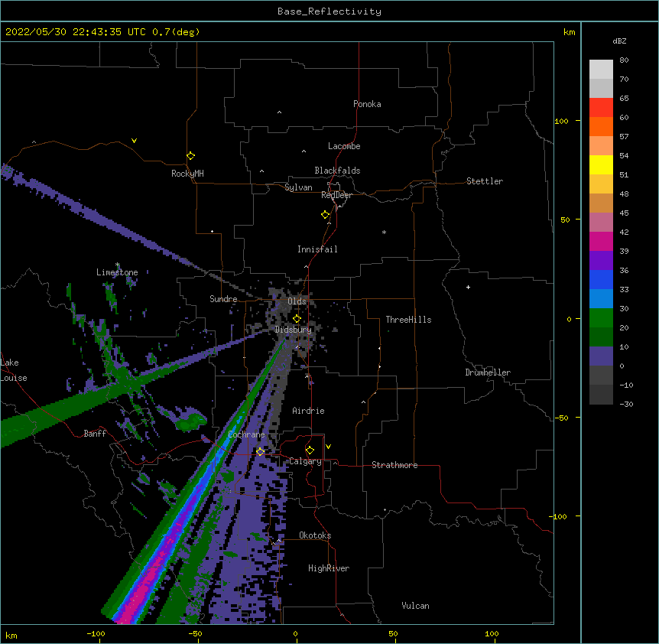The height and width of the screenshot is (644, 659).
Task: Click the RockyMH label
Action: point(187,174)
